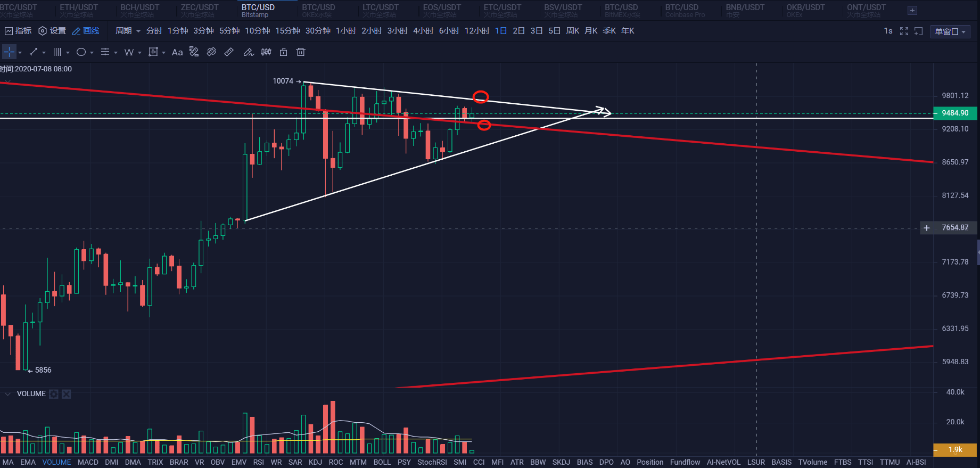Screen dimensions: 980x468
Task: Switch to ZEC/USDT tab
Action: coord(200,10)
